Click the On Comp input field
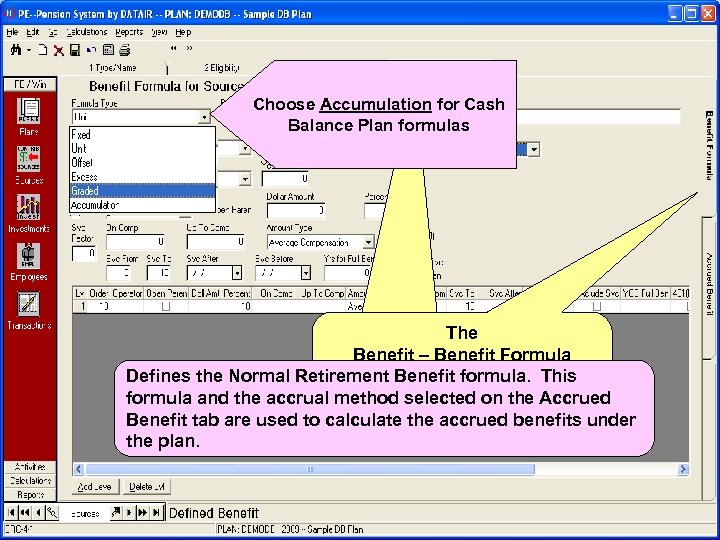 [x=135, y=242]
